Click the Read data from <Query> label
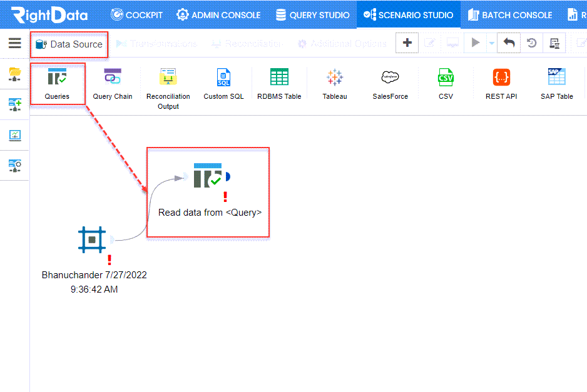 [210, 213]
